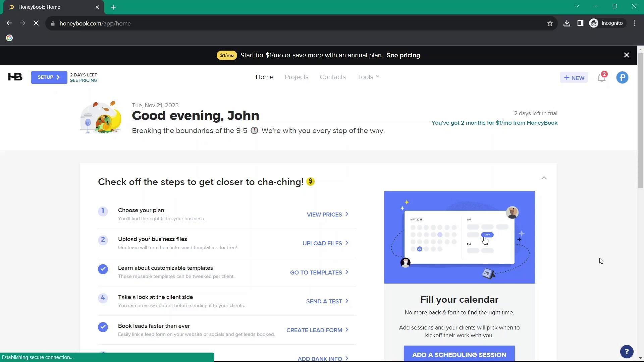Viewport: 644px width, 362px height.
Task: Open the user profile avatar P
Action: [x=622, y=78]
